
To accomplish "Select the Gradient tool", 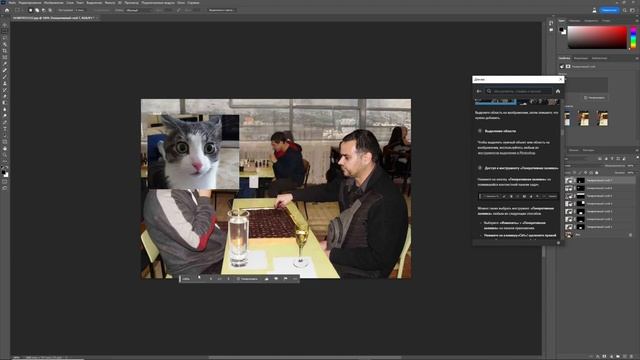I will click(x=5, y=103).
